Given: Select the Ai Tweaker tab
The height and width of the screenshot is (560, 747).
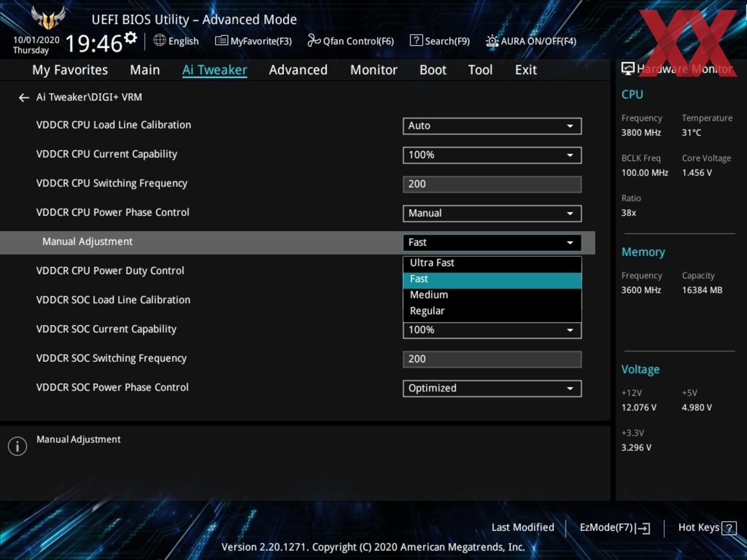Looking at the screenshot, I should (215, 70).
